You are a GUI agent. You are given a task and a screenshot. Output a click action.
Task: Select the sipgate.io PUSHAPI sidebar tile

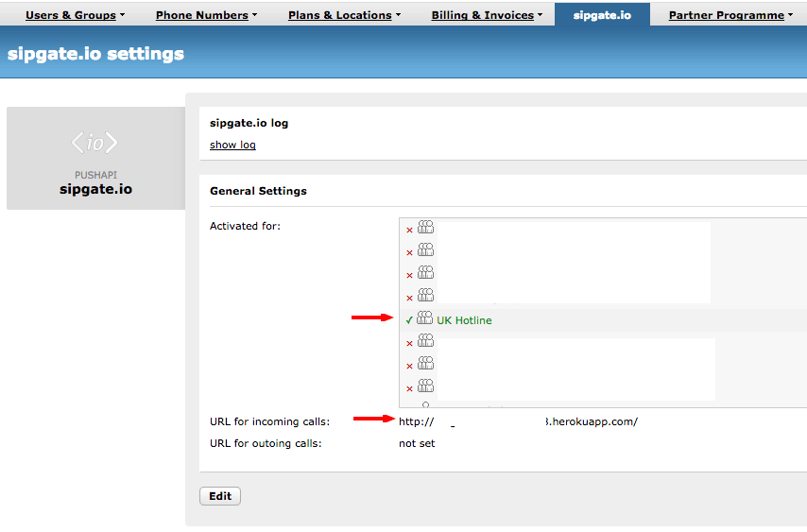click(95, 158)
